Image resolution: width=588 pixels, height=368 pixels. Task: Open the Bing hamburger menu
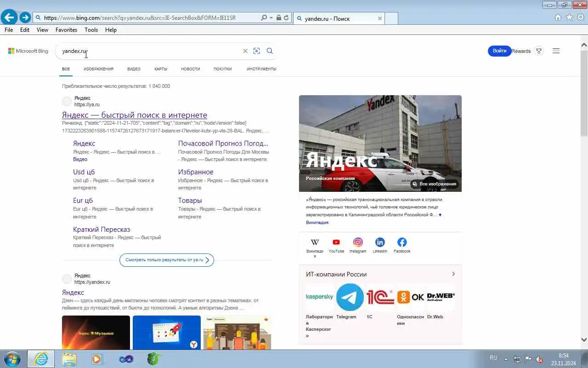556,51
